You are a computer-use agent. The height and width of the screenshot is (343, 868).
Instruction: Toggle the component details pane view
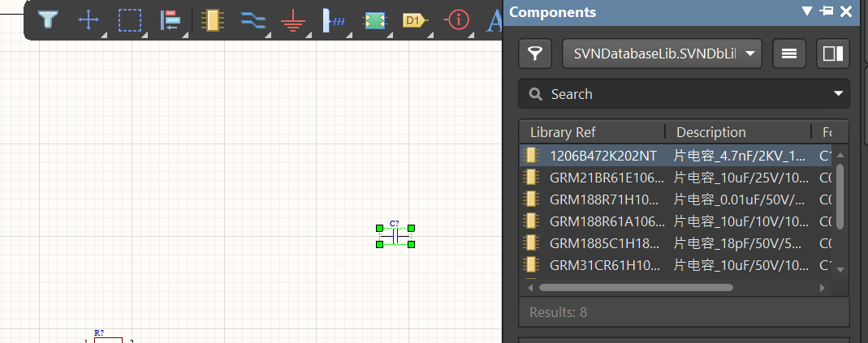click(x=833, y=54)
